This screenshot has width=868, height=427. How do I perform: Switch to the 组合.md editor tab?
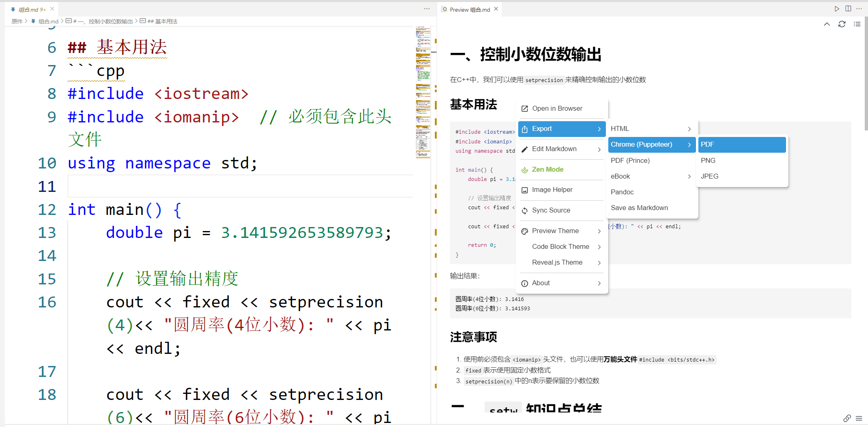point(32,9)
